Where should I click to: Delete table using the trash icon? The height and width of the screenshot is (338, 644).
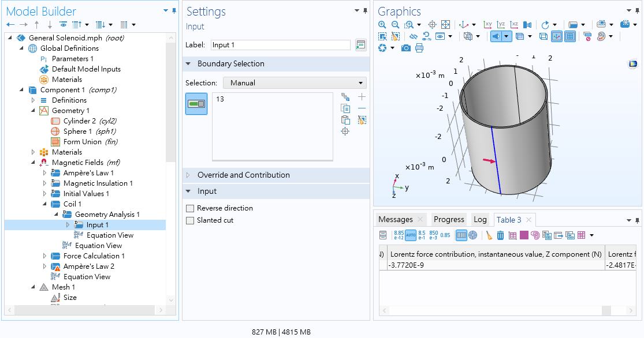coord(500,235)
